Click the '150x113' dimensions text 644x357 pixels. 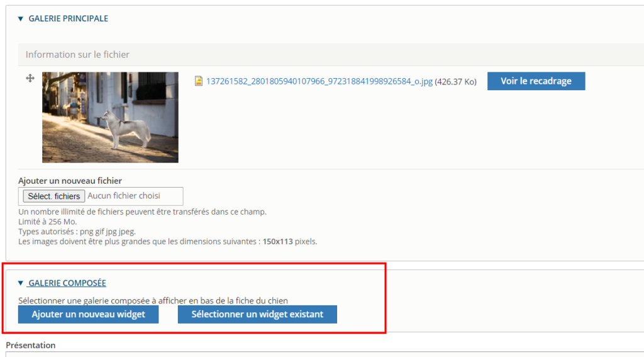coord(277,241)
